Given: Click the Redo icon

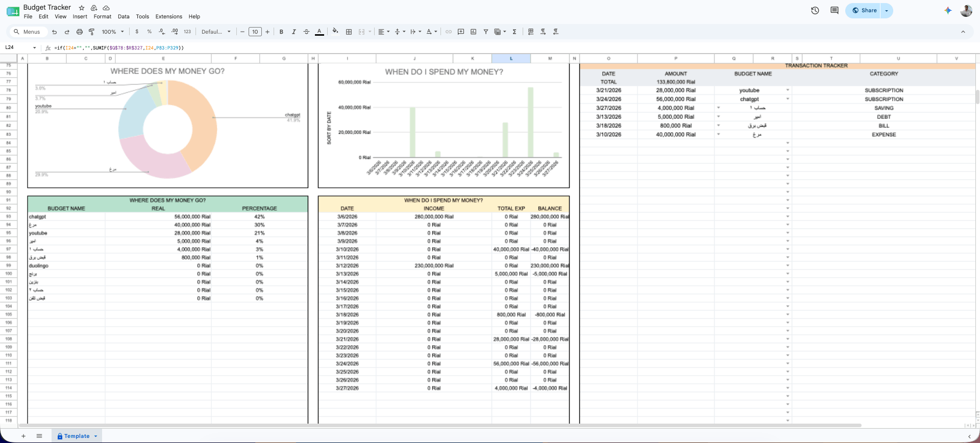Looking at the screenshot, I should [x=67, y=32].
